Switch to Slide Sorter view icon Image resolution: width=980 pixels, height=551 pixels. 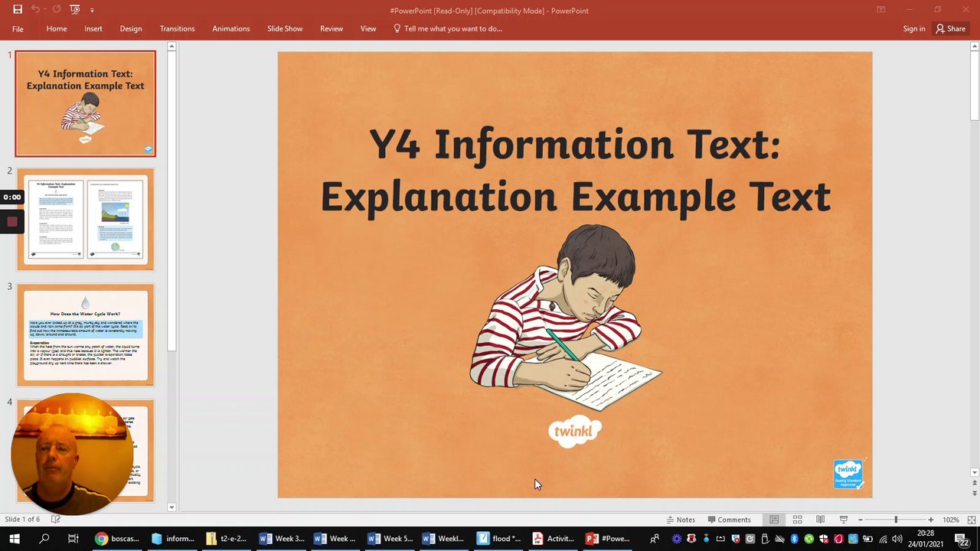click(x=797, y=520)
